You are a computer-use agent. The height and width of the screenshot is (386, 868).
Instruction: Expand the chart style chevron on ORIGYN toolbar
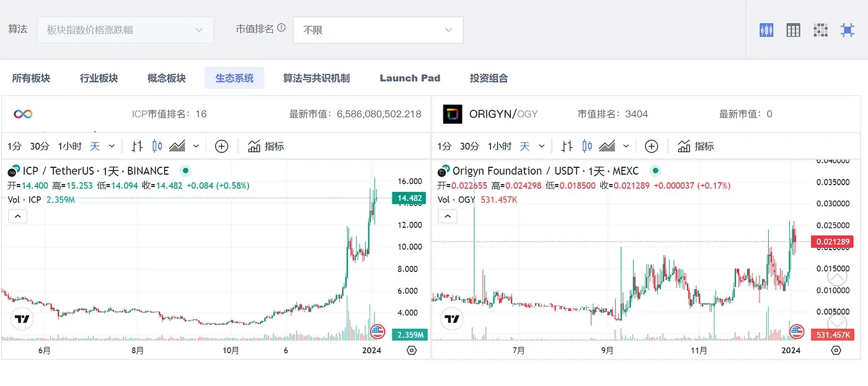626,146
